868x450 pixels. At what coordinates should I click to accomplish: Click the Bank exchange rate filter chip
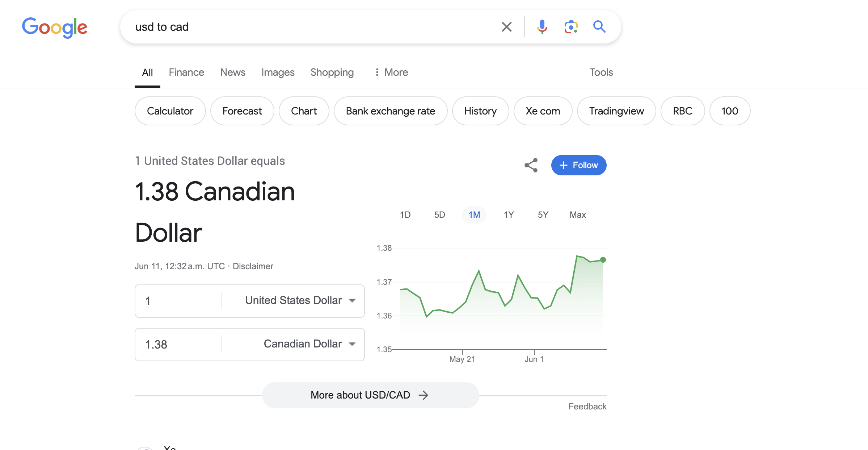[391, 111]
